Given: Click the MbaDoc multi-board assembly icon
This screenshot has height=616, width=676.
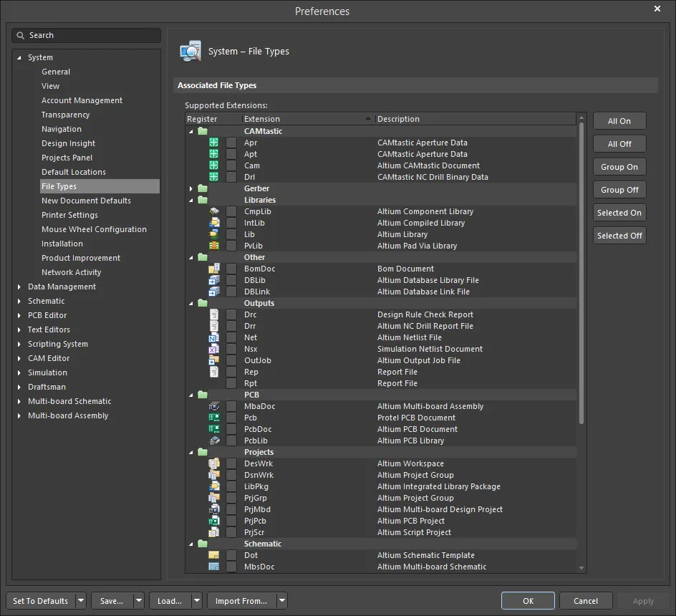Looking at the screenshot, I should pos(214,406).
